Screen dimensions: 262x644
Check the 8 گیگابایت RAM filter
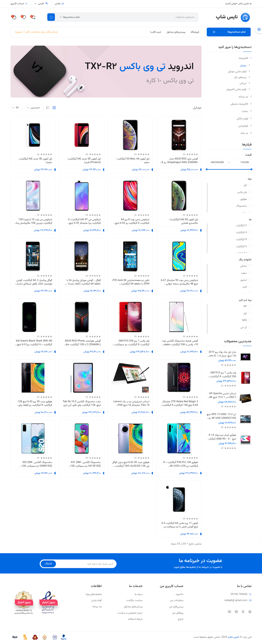(x=250, y=239)
